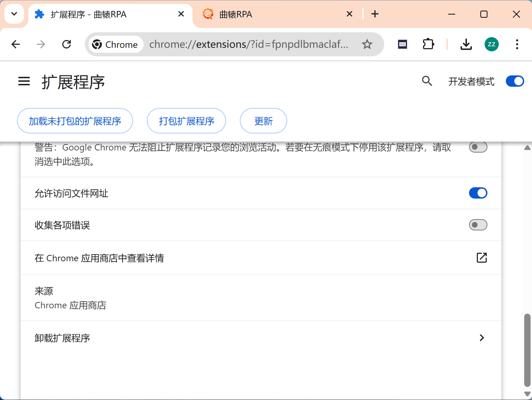This screenshot has height=400, width=532.
Task: Enable 收集各项错误 switch
Action: point(478,225)
